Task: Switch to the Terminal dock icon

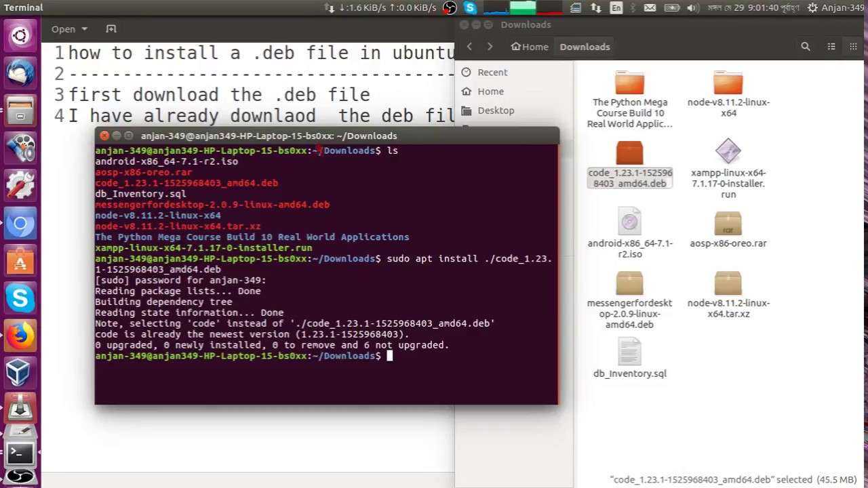Action: coord(20,452)
